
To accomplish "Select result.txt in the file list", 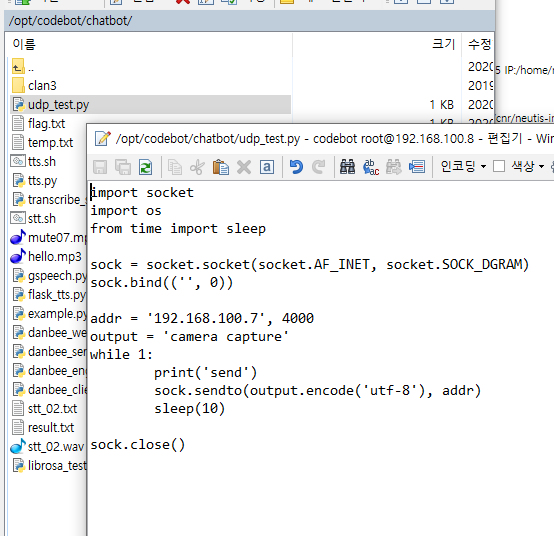I will point(43,428).
